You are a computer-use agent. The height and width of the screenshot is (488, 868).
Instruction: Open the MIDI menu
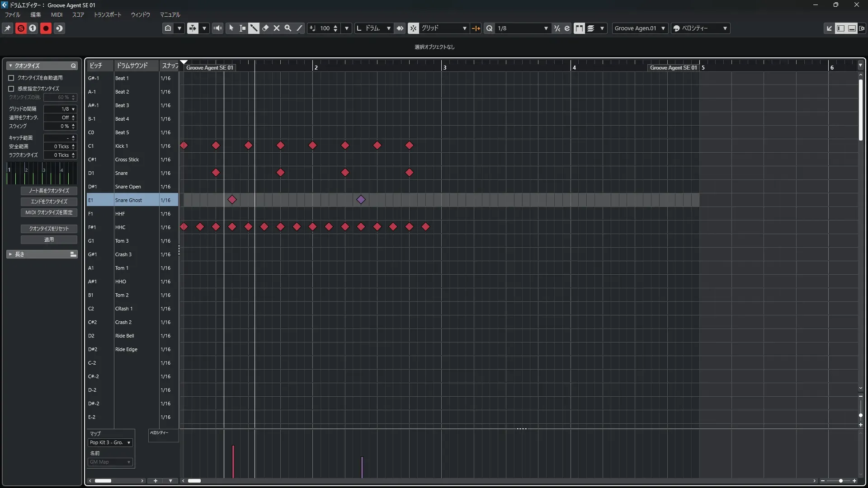coord(57,14)
